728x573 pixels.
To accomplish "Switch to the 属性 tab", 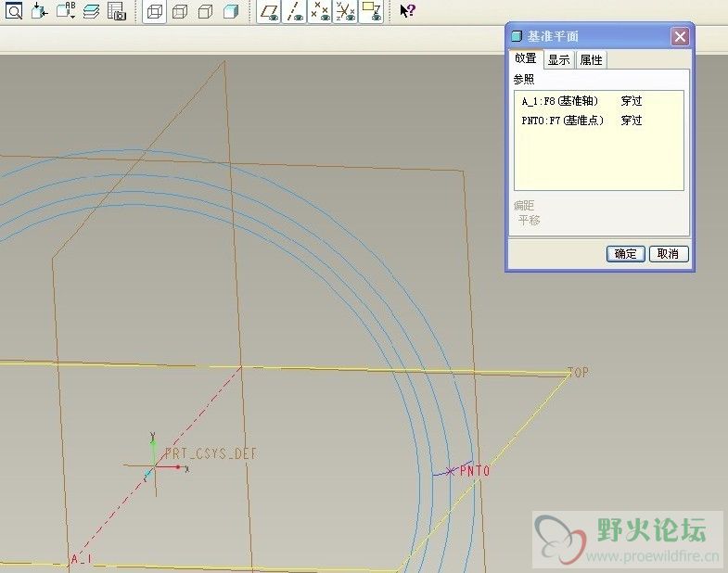I will (591, 60).
